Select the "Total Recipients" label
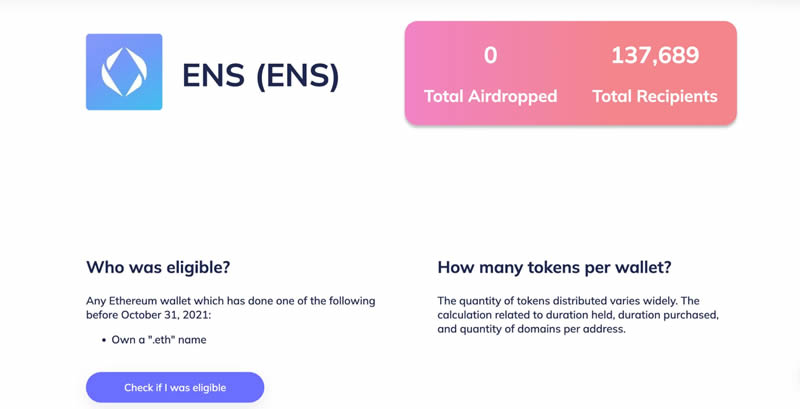 (655, 97)
